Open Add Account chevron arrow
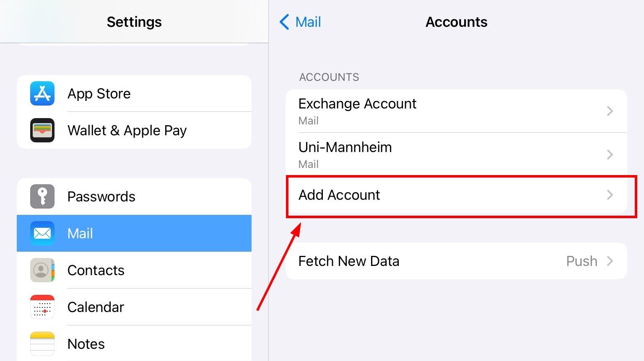The image size is (644, 361). 610,195
